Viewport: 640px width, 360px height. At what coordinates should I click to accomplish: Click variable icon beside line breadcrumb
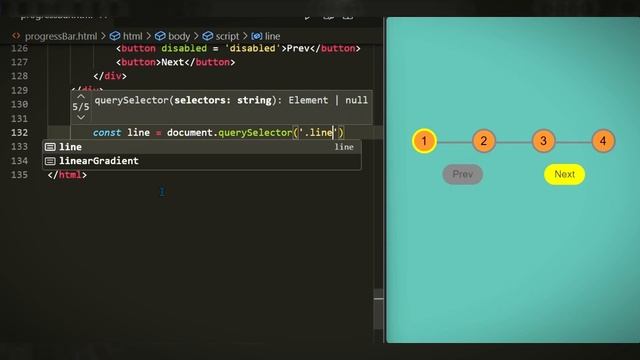click(257, 36)
